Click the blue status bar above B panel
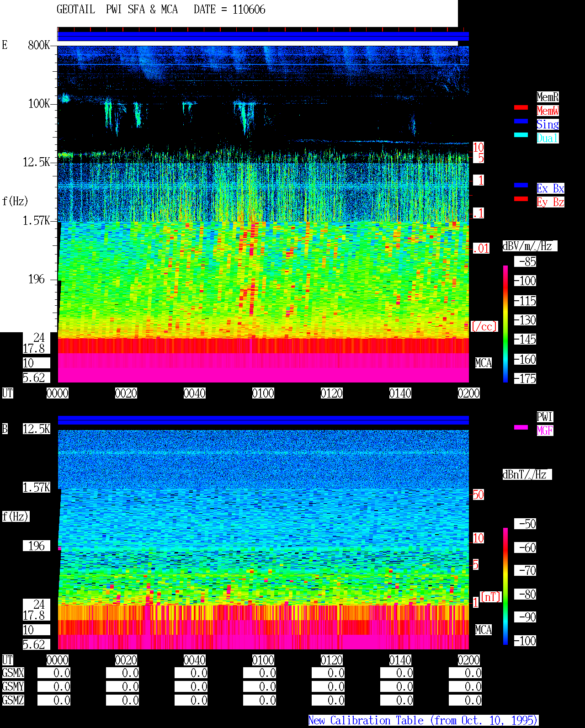The image size is (585, 728). tap(263, 420)
